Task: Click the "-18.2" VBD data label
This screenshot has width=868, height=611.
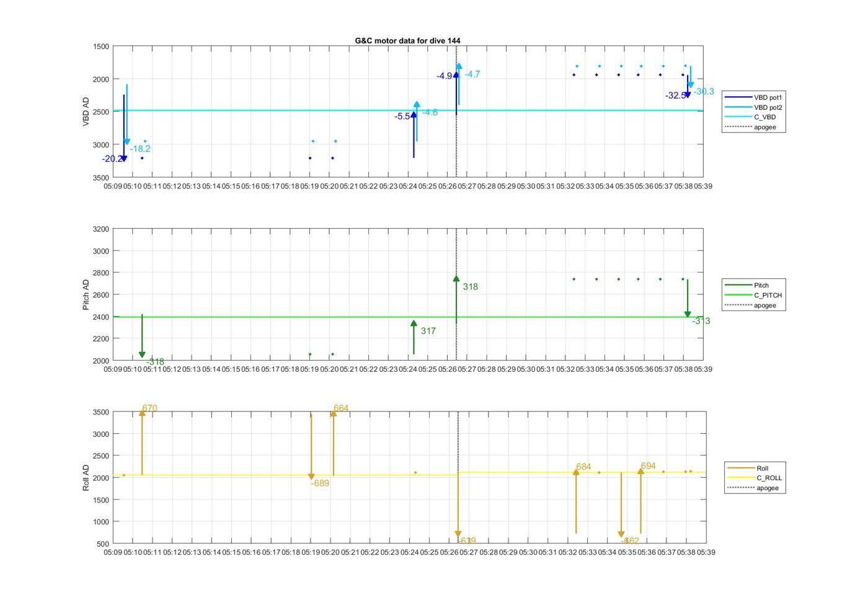Action: pos(140,149)
